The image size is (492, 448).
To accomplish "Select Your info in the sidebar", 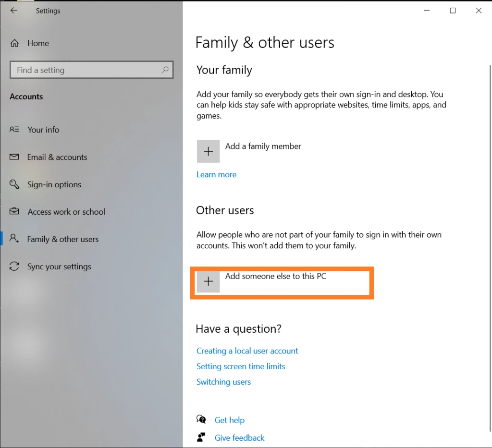I will point(43,129).
